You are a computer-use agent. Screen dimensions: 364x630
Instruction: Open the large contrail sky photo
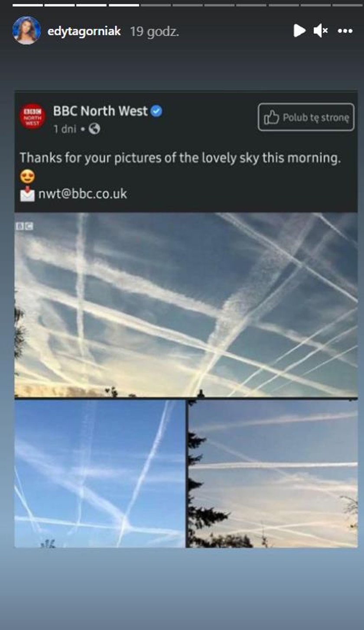pos(186,305)
